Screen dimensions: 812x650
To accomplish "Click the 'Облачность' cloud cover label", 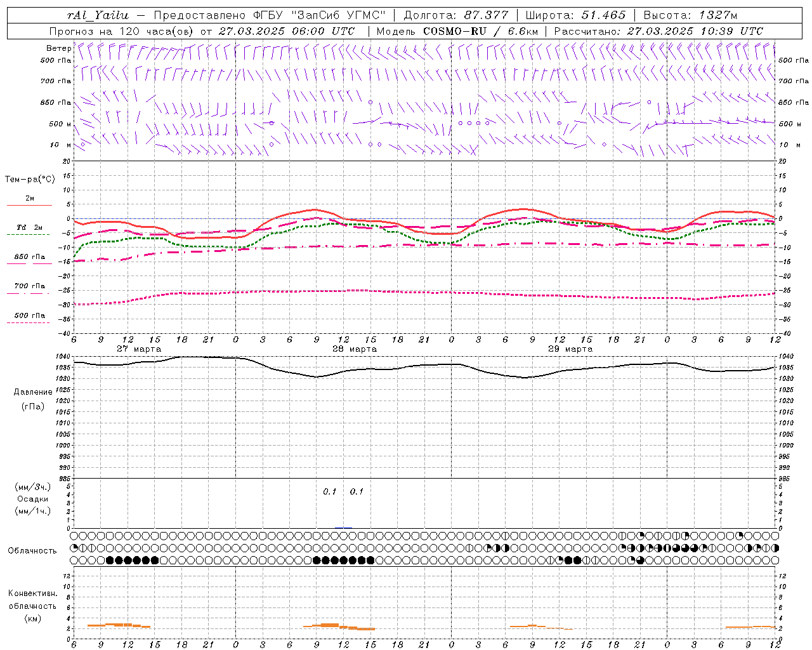I will pos(32,551).
